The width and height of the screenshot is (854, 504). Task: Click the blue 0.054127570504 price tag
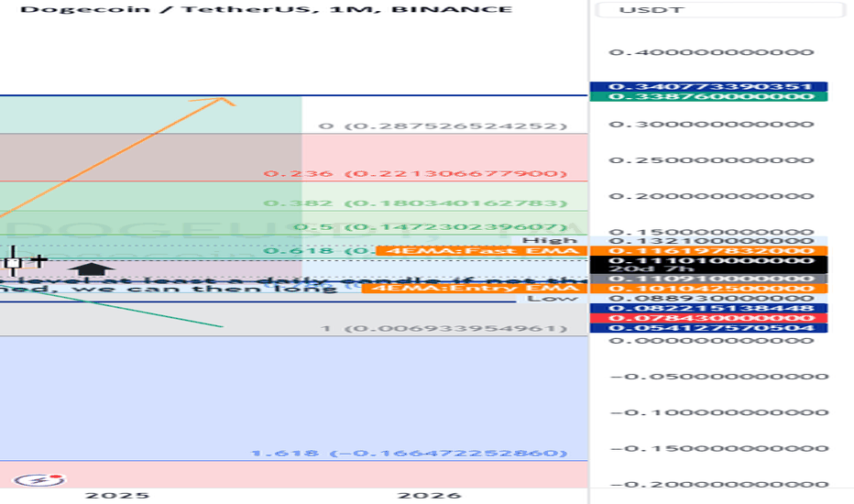[708, 327]
